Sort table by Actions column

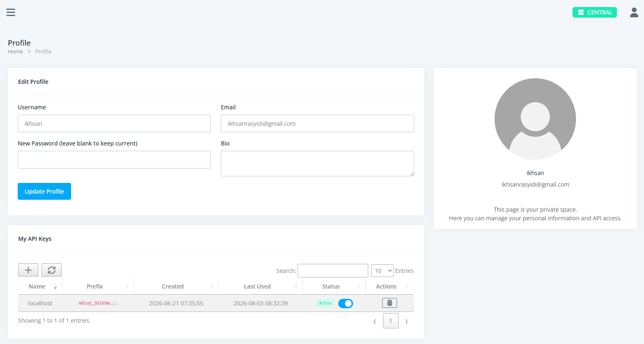coord(390,286)
